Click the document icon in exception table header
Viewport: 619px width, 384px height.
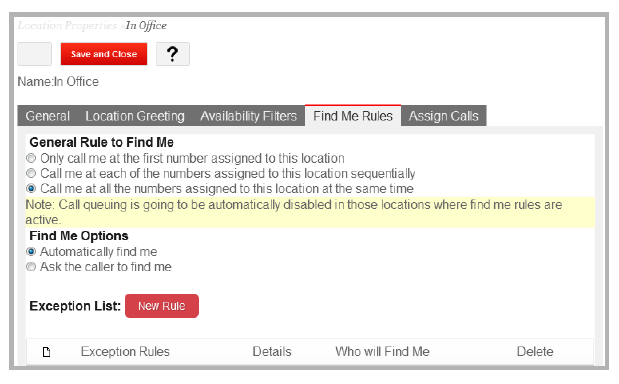pos(47,352)
